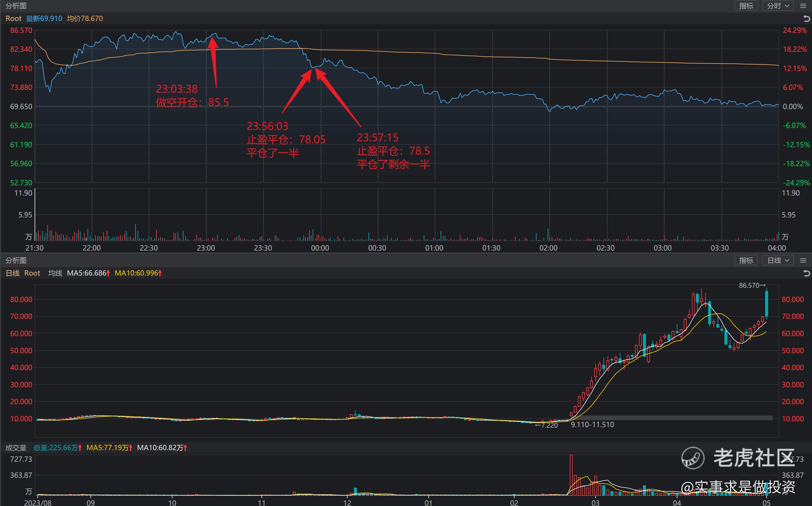Click the lower 分析图 panel title

(x=16, y=260)
